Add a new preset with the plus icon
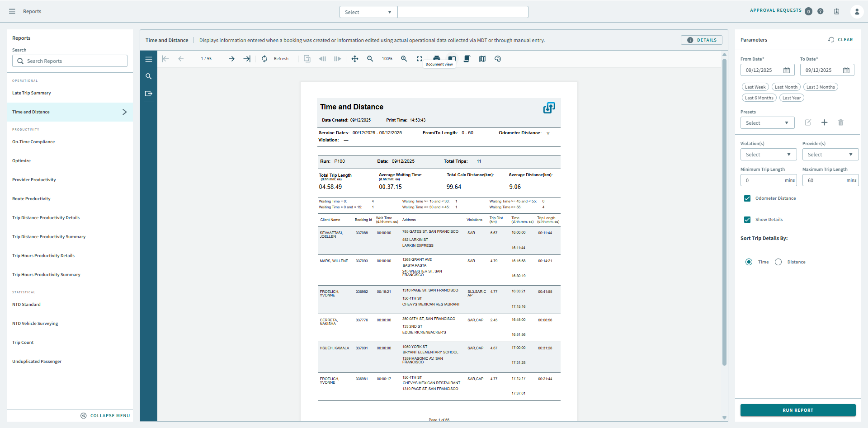 coord(825,122)
